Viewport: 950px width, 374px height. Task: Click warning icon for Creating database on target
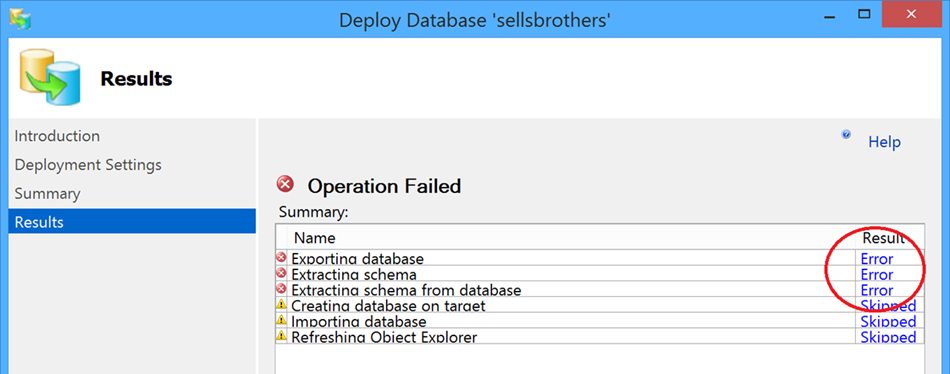[x=281, y=304]
